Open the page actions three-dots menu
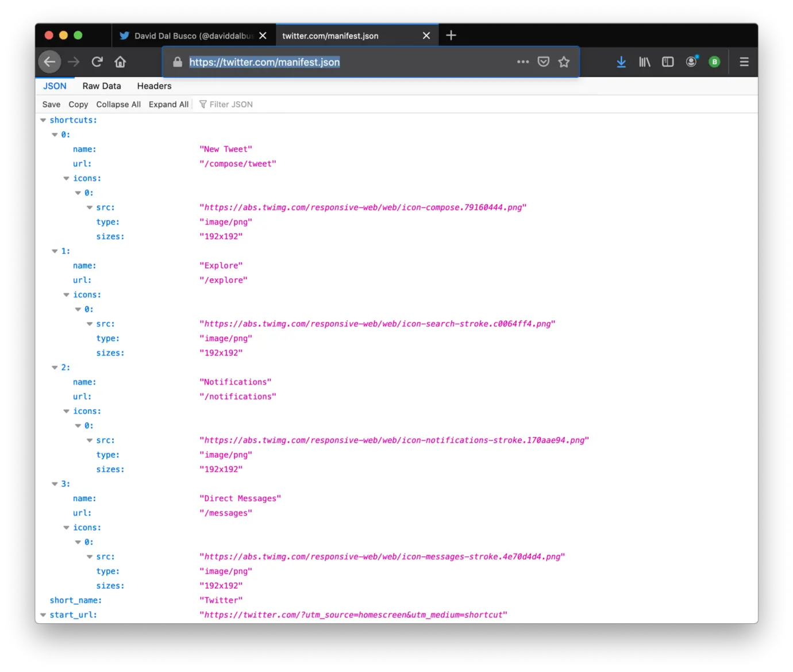Screen dimensions: 793x672 (x=522, y=62)
